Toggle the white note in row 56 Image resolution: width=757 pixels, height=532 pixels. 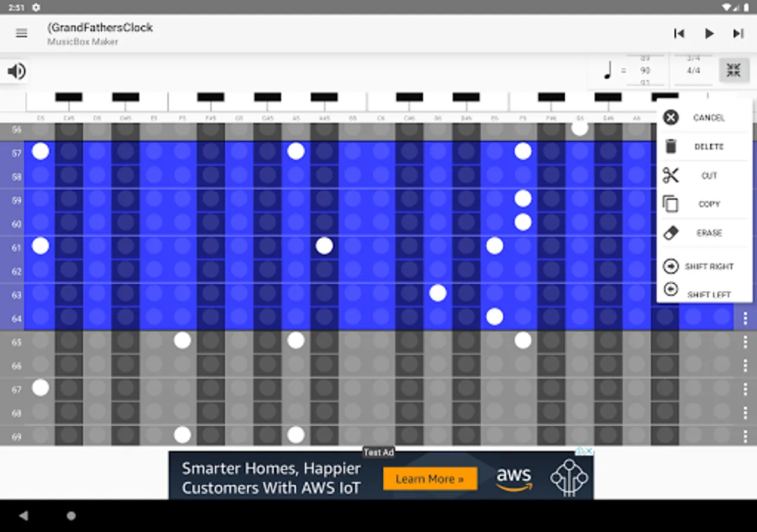pyautogui.click(x=580, y=128)
